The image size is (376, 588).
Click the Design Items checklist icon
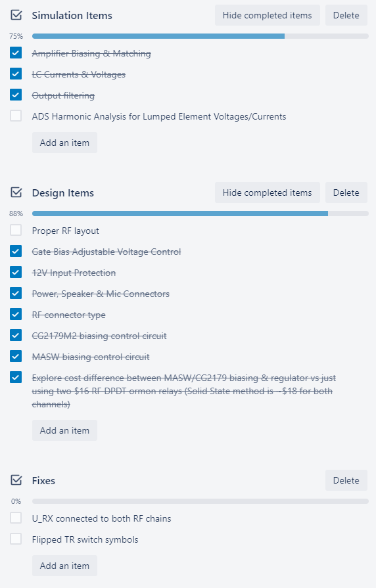[x=16, y=192]
